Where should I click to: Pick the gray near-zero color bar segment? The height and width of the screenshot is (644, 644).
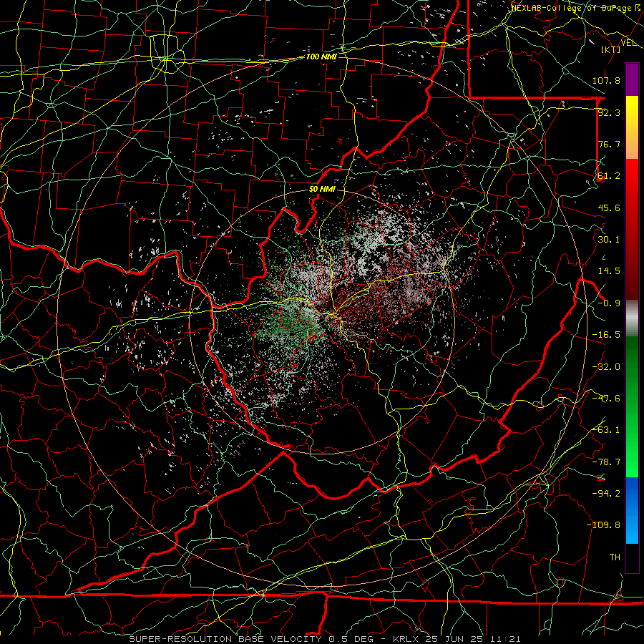click(632, 318)
